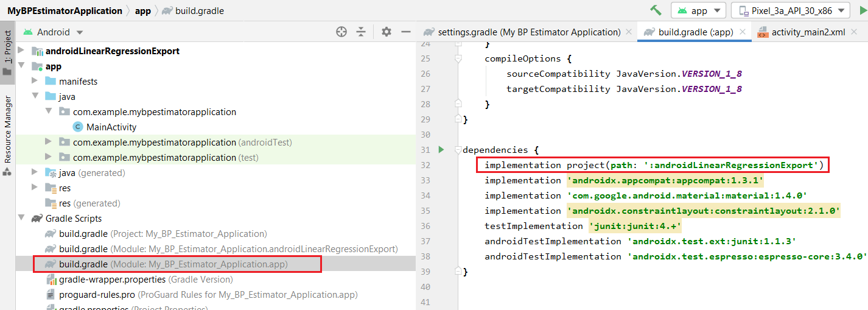Click the locate opened file crosshair icon

pyautogui.click(x=341, y=32)
